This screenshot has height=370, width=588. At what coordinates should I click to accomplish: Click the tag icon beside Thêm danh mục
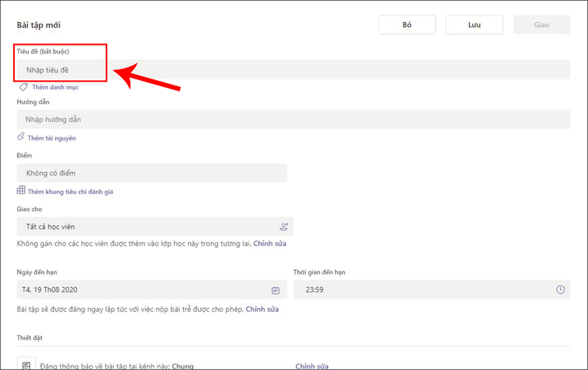point(23,87)
